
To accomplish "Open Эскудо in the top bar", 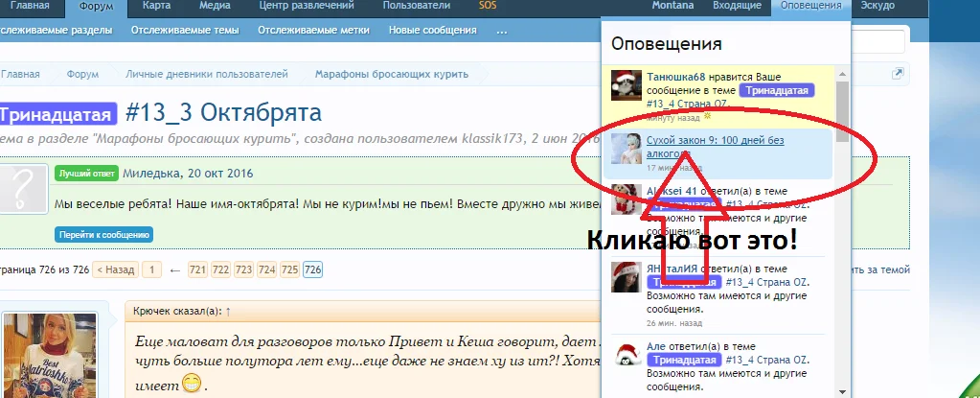I will [877, 6].
